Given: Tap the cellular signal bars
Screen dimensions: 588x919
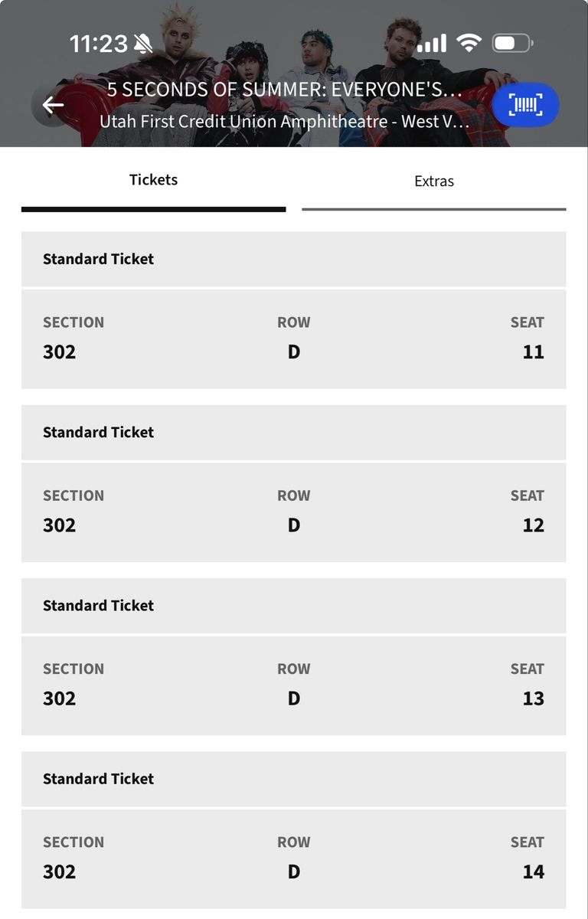Looking at the screenshot, I should click(431, 43).
